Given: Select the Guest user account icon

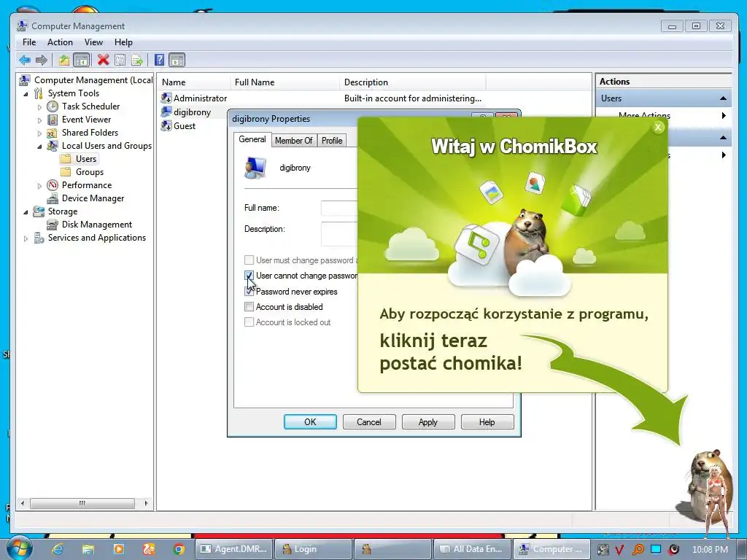Looking at the screenshot, I should click(x=166, y=125).
